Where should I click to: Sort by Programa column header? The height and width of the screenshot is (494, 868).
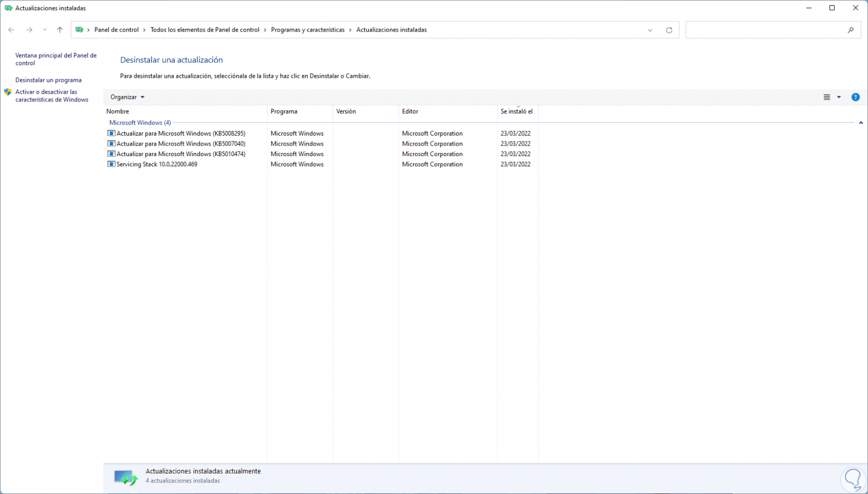click(x=300, y=111)
